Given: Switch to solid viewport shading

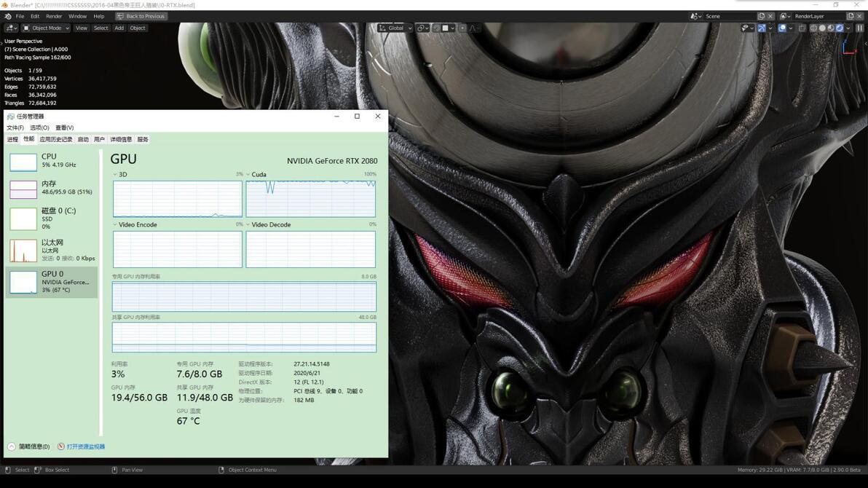Looking at the screenshot, I should (822, 28).
